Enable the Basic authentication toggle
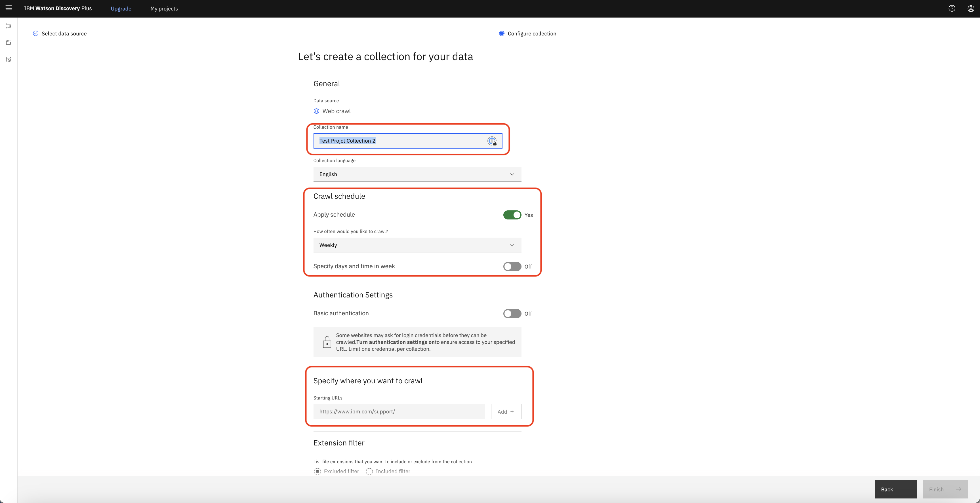 point(512,314)
